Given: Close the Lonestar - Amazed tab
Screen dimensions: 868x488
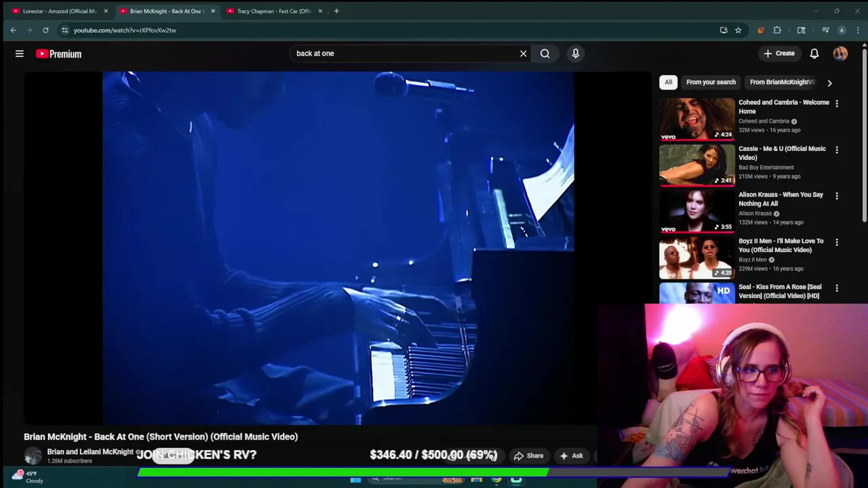Looking at the screenshot, I should [106, 11].
